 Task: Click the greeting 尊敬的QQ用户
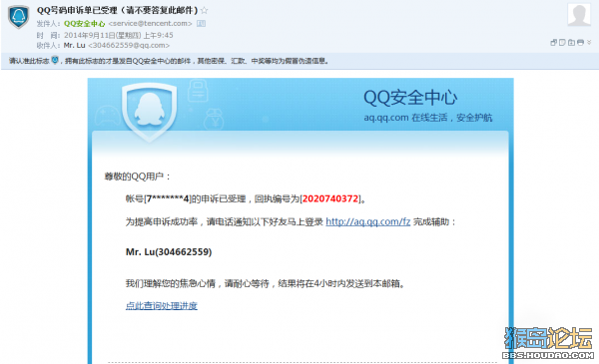pos(138,177)
